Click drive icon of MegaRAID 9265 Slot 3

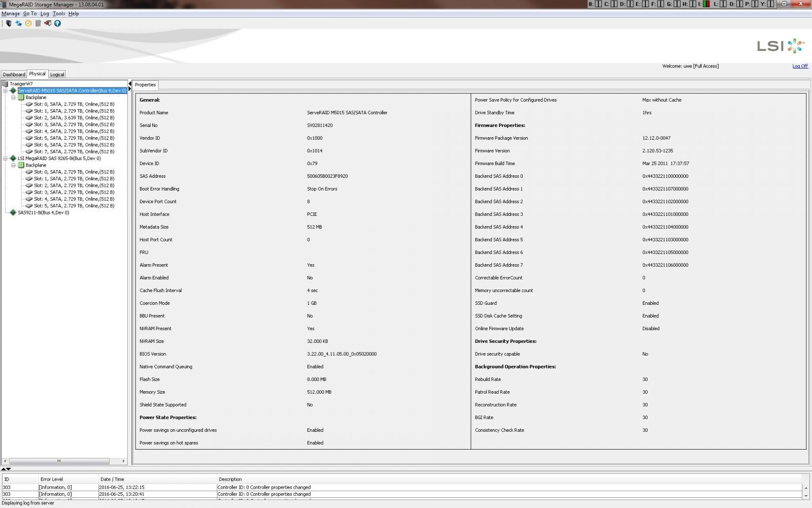pyautogui.click(x=29, y=192)
